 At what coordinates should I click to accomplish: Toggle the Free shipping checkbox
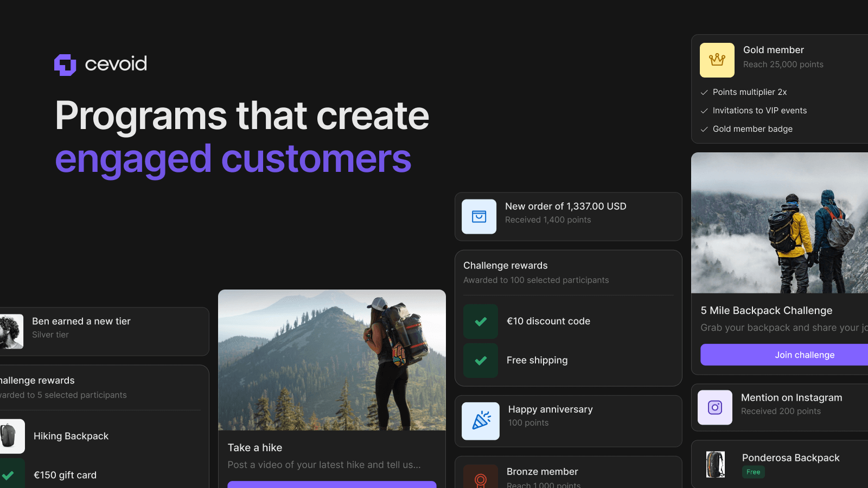pos(481,361)
